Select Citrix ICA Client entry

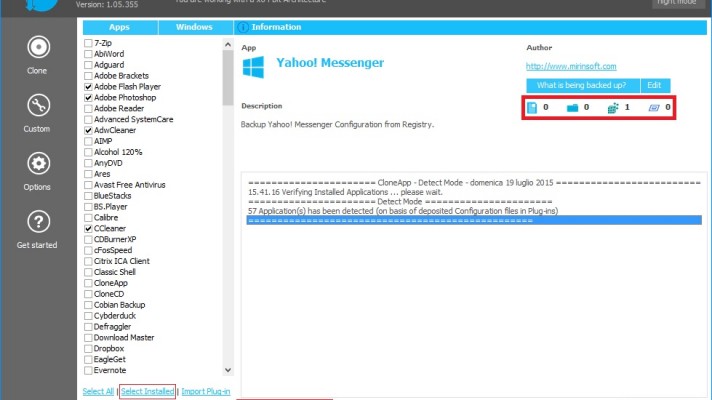click(122, 261)
